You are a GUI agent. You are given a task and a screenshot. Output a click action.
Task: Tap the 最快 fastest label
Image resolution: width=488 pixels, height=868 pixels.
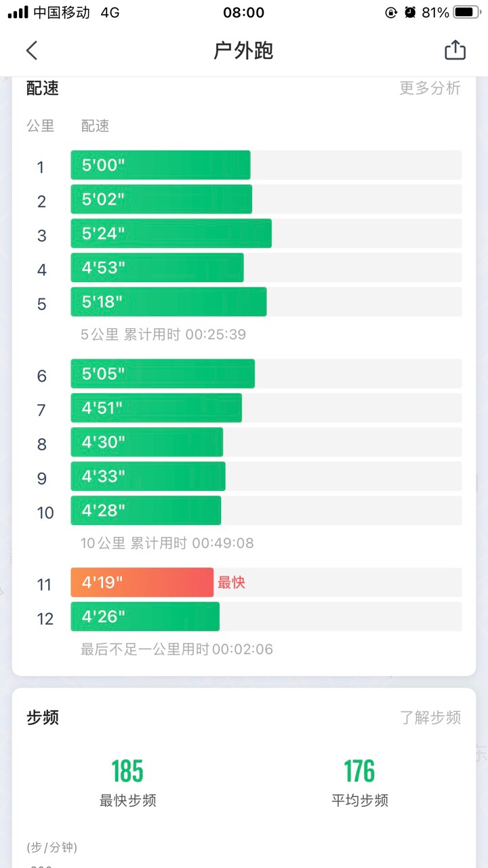coord(231,583)
